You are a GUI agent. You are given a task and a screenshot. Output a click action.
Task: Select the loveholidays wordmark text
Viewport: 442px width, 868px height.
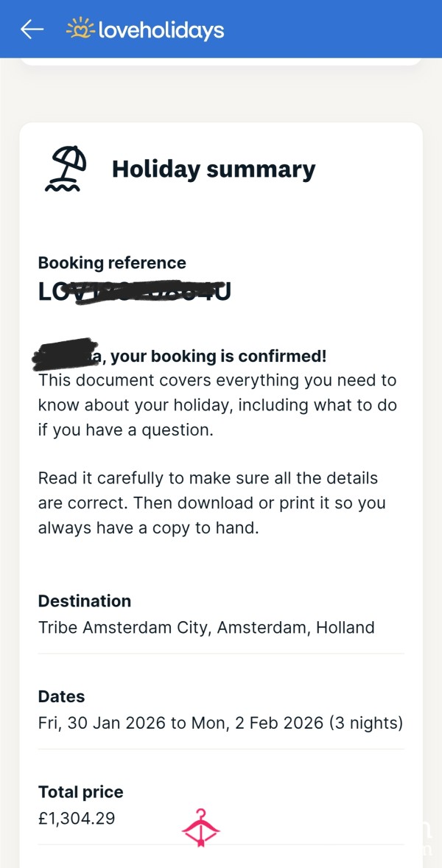[x=161, y=29]
